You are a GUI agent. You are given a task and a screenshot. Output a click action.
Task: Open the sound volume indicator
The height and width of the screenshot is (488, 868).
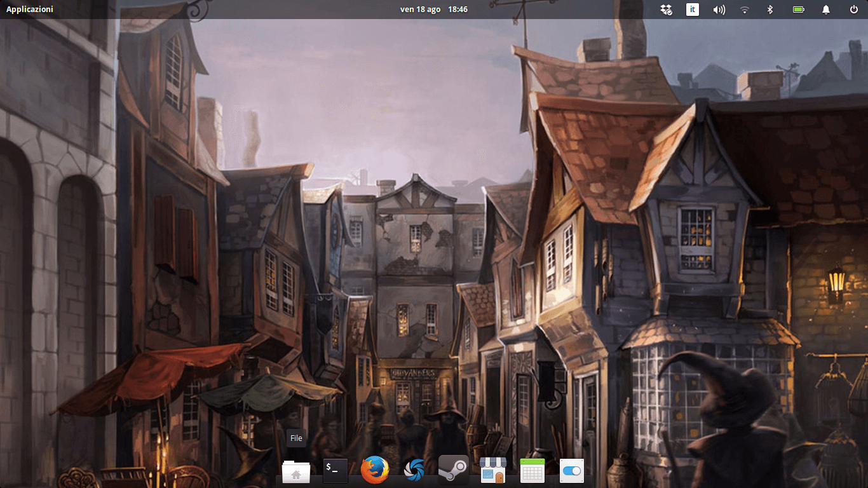point(719,10)
